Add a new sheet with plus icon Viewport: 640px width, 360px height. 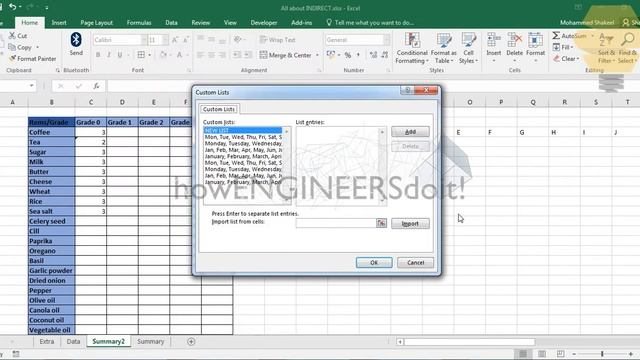click(191, 342)
